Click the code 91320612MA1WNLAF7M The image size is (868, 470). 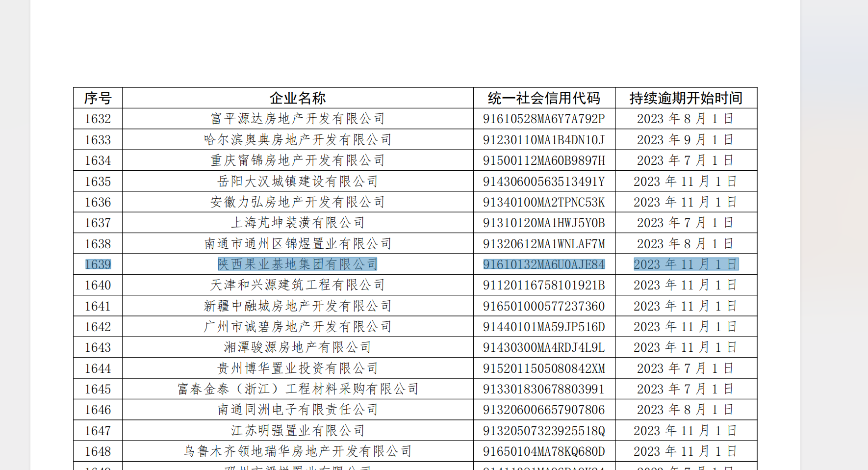[x=544, y=244]
